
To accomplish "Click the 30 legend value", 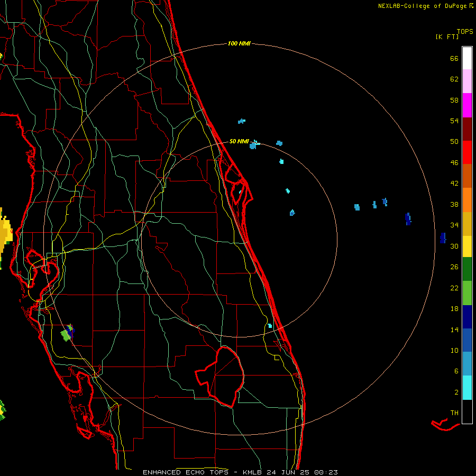I will [454, 246].
